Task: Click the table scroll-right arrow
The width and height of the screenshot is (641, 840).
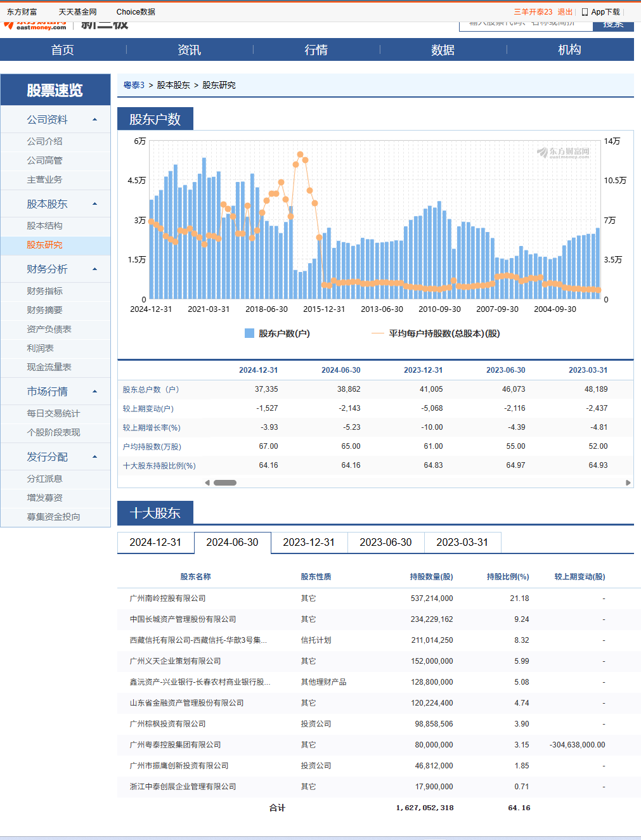Action: tap(628, 482)
